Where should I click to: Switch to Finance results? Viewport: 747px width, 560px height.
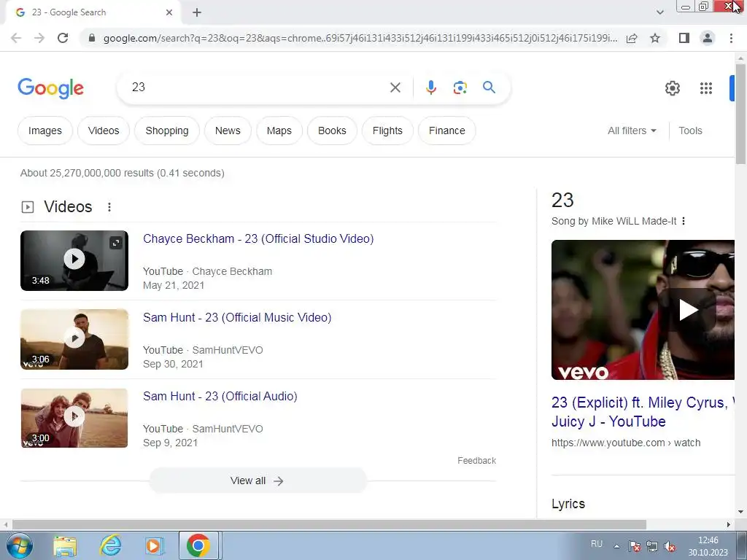(447, 131)
